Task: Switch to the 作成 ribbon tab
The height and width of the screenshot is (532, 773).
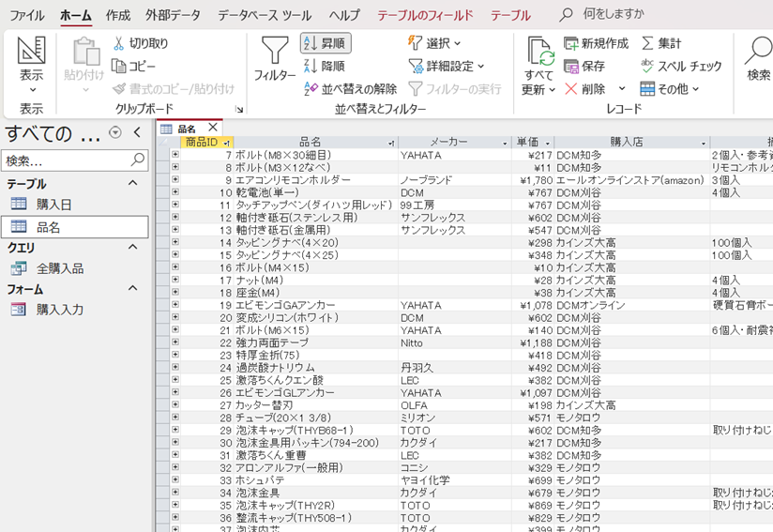Action: pyautogui.click(x=118, y=15)
